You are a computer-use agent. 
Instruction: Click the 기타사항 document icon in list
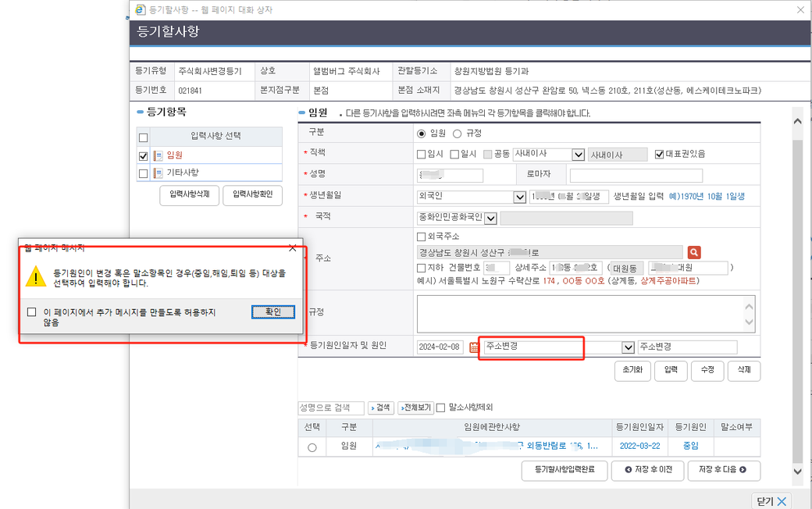click(158, 173)
